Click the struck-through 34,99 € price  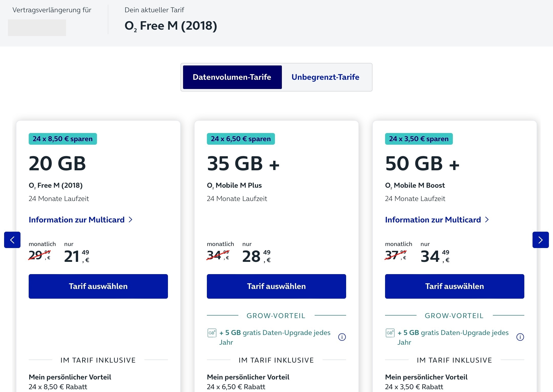pyautogui.click(x=218, y=255)
